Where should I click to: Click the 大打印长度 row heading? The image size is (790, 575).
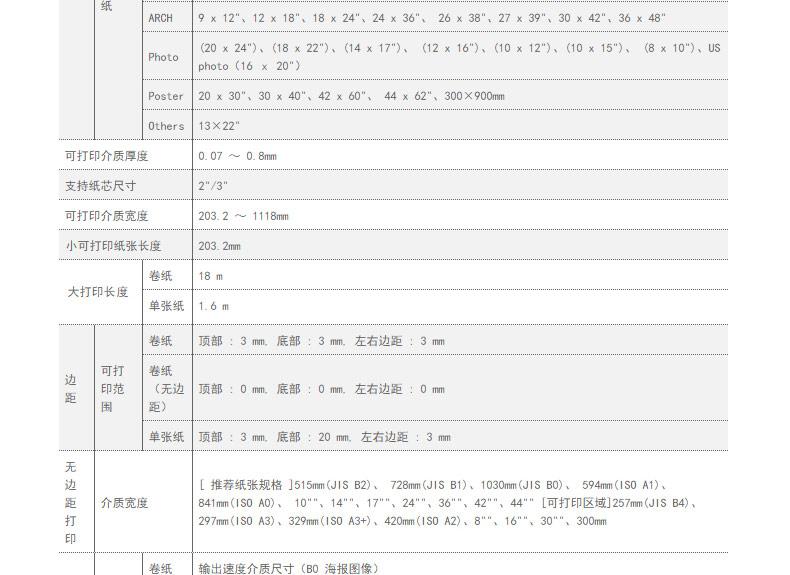coord(98,291)
